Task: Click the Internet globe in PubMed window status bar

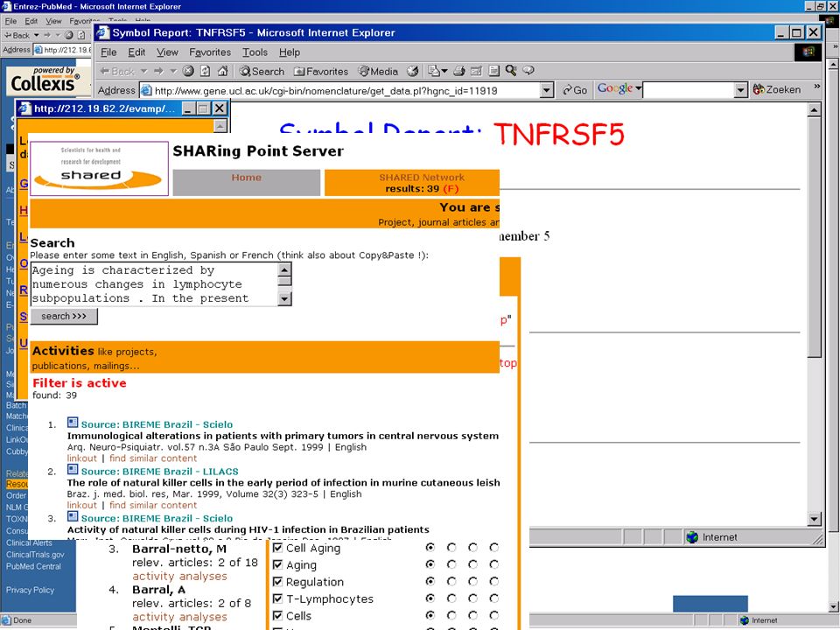Action: click(744, 620)
